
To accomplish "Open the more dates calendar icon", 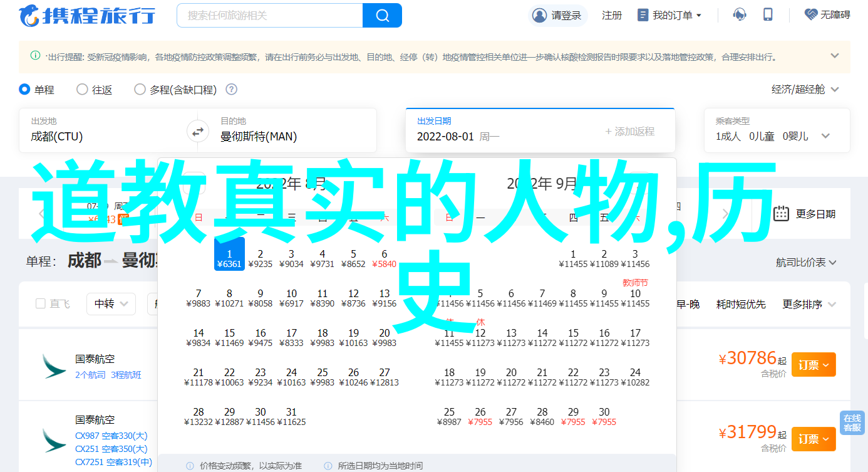I will [781, 214].
